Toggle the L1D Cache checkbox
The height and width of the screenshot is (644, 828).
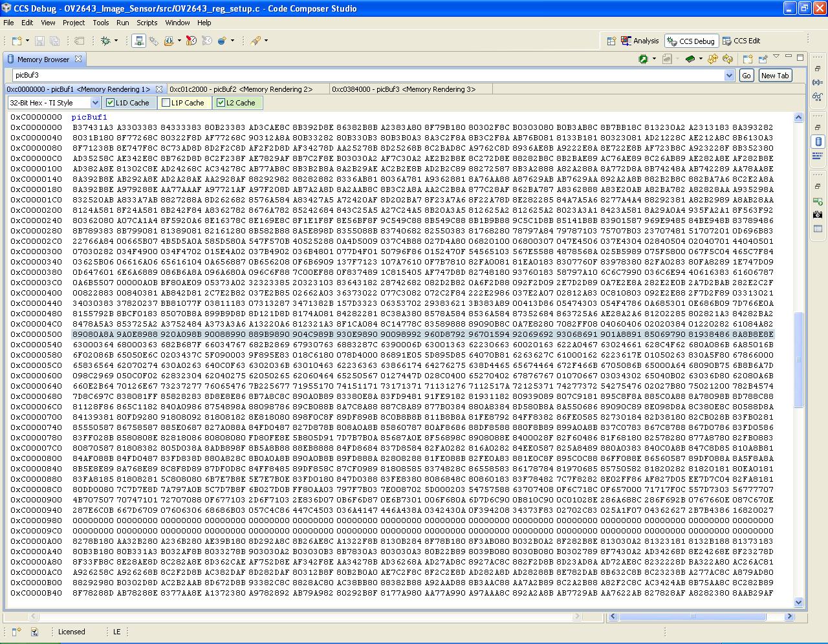pyautogui.click(x=108, y=102)
